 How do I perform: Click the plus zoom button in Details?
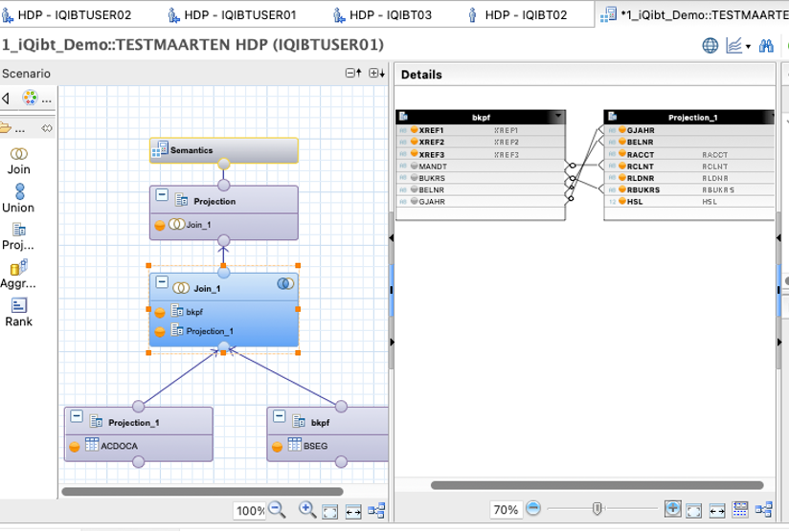(x=673, y=508)
